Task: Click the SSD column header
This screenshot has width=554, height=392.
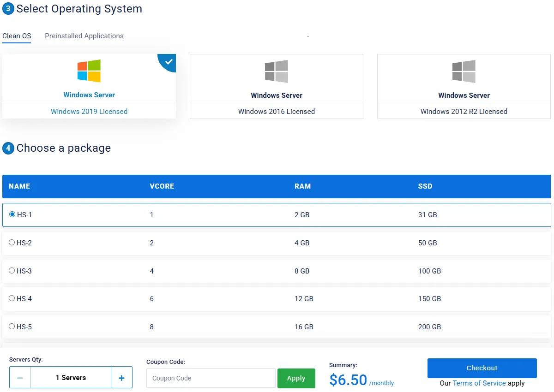Action: (425, 186)
